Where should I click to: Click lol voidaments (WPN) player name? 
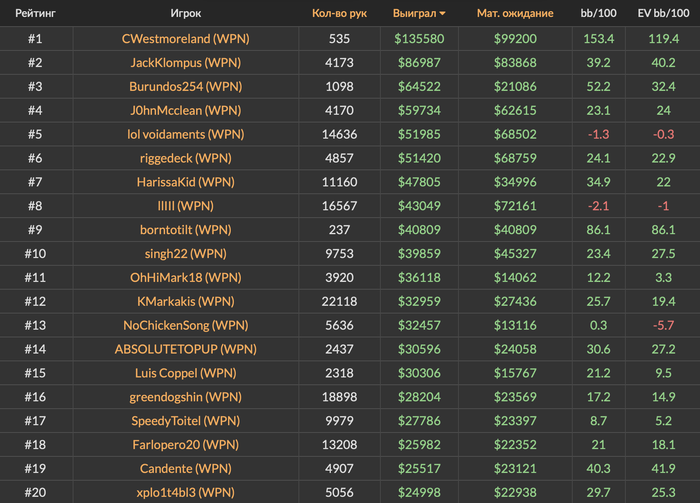click(186, 134)
